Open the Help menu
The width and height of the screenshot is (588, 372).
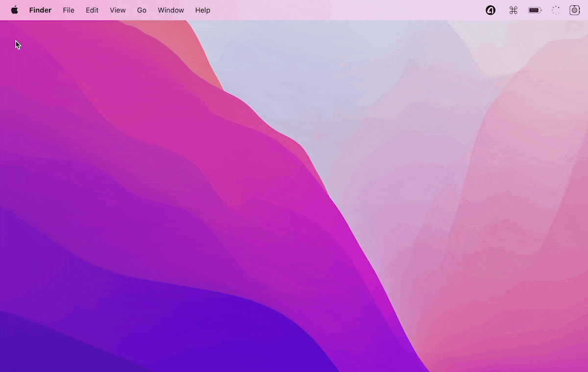click(203, 10)
